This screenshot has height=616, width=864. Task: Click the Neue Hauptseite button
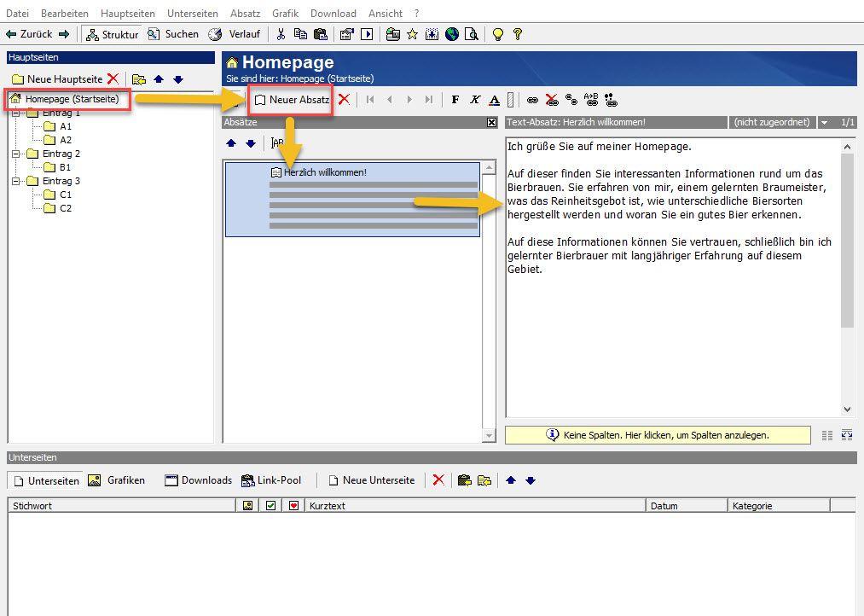(56, 79)
